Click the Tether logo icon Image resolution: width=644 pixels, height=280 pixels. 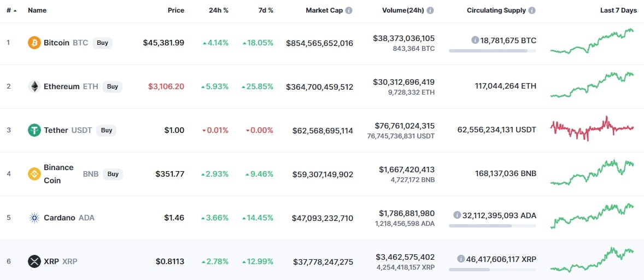coord(34,130)
